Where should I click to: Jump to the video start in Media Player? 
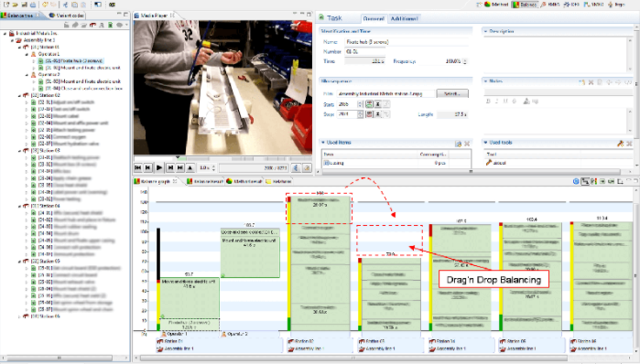pos(138,167)
